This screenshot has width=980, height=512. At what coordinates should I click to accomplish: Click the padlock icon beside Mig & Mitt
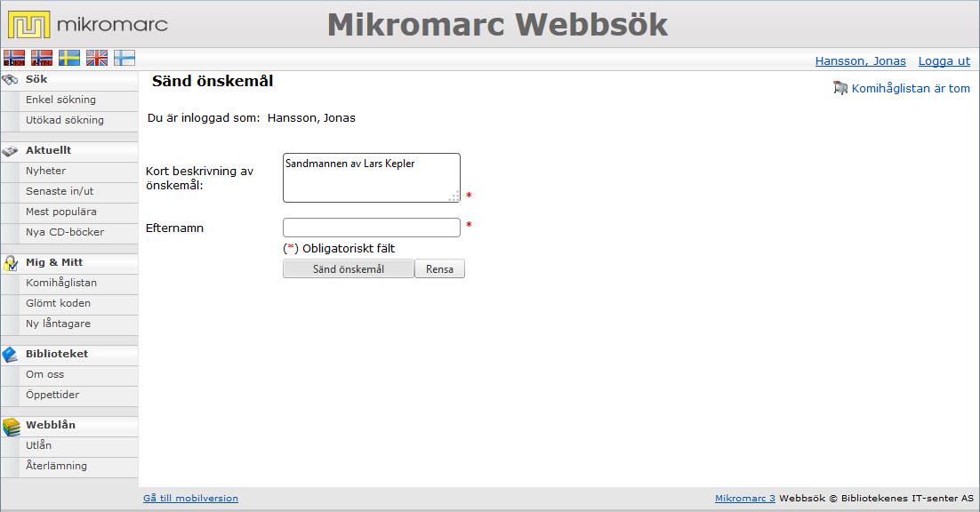(10, 263)
